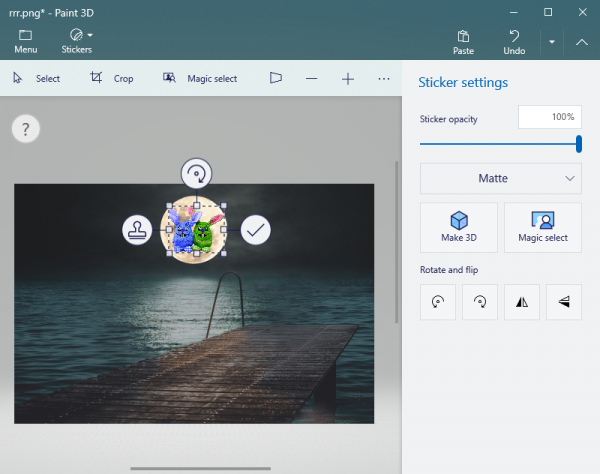Image resolution: width=600 pixels, height=474 pixels.
Task: Click Magic select in Sticker settings
Action: point(543,228)
